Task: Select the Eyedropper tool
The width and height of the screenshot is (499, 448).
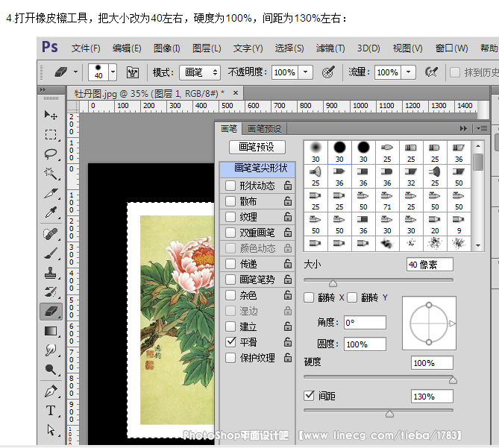Action: click(51, 212)
